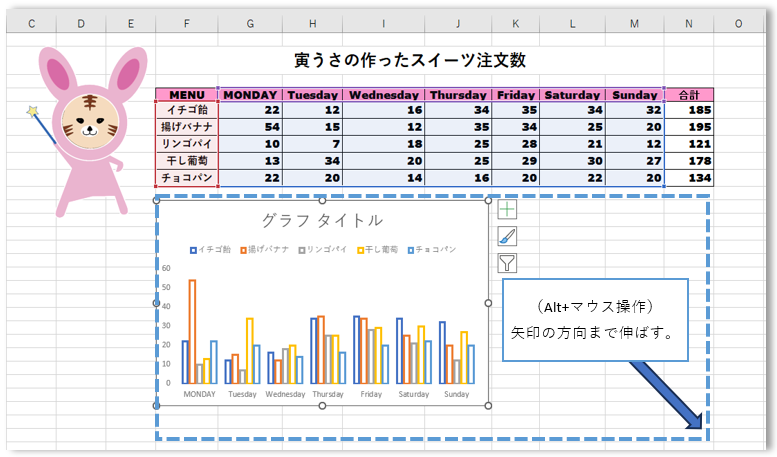Image resolution: width=777 pixels, height=457 pixels.
Task: Click the chart title グラフ タイトル
Action: pyautogui.click(x=322, y=220)
